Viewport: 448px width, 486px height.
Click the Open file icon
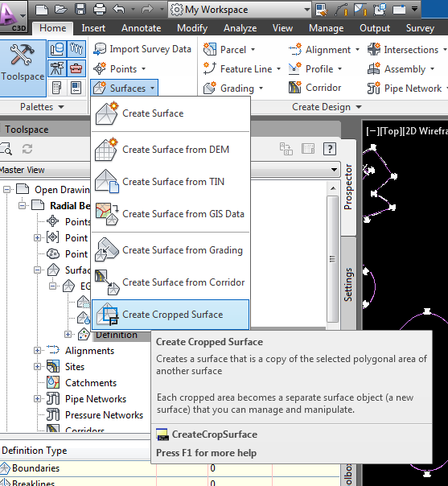point(61,10)
